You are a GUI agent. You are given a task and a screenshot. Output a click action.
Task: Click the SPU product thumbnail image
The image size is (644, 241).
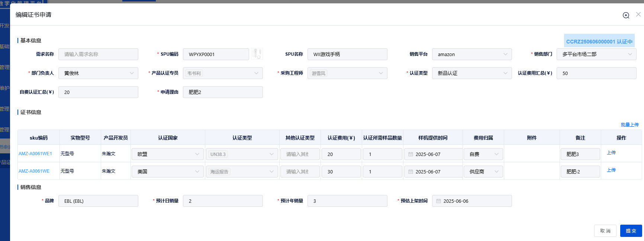click(257, 54)
